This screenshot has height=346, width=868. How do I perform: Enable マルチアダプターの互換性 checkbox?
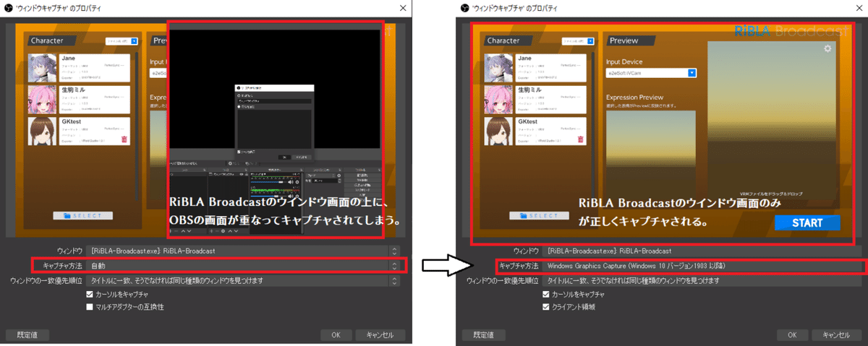pyautogui.click(x=90, y=307)
